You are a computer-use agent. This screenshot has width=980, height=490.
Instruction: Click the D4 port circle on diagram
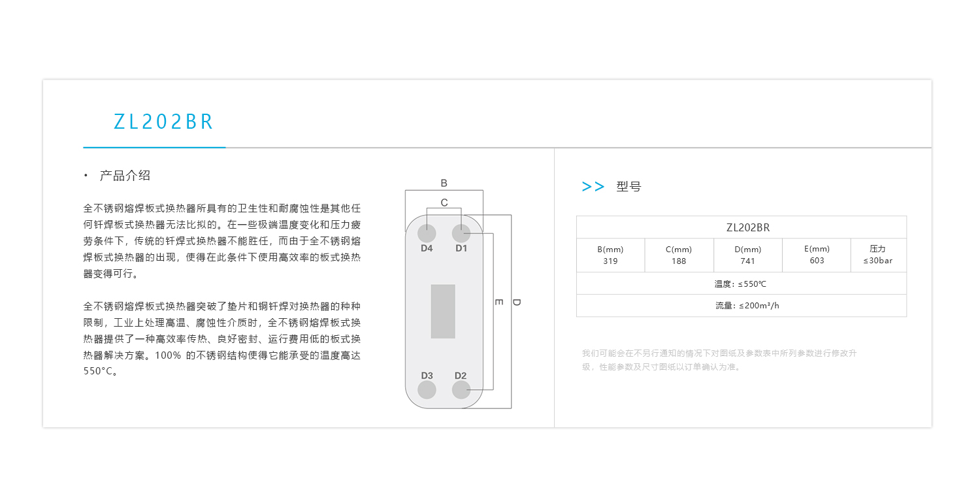(427, 233)
